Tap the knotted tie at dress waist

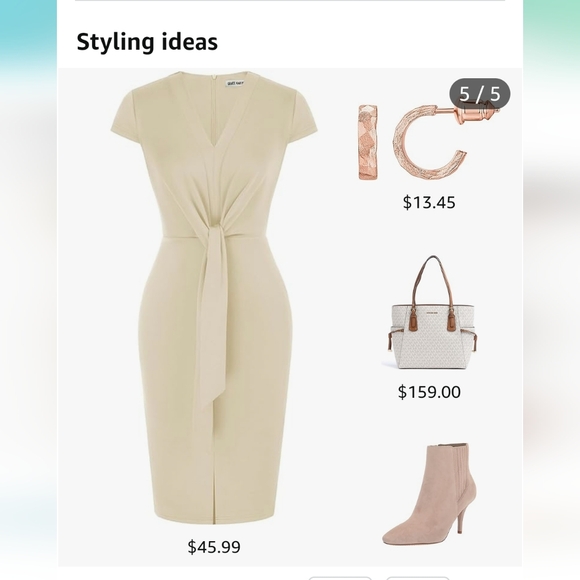click(x=215, y=227)
